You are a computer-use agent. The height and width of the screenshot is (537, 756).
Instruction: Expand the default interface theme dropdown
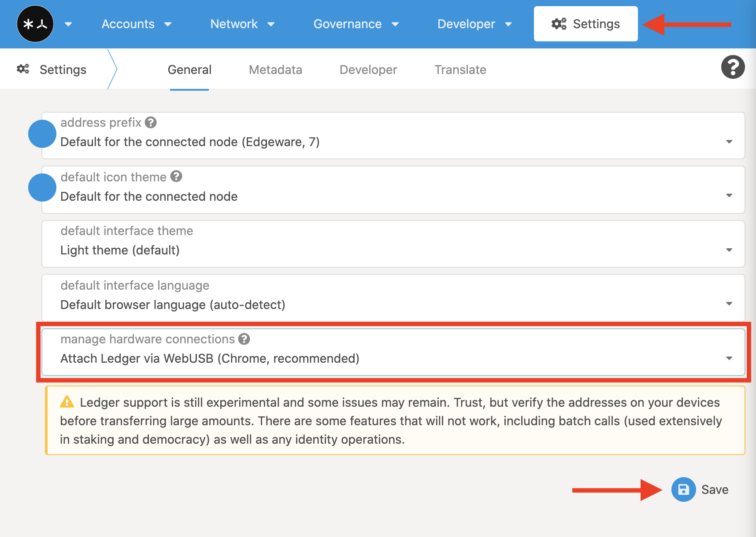coord(729,250)
